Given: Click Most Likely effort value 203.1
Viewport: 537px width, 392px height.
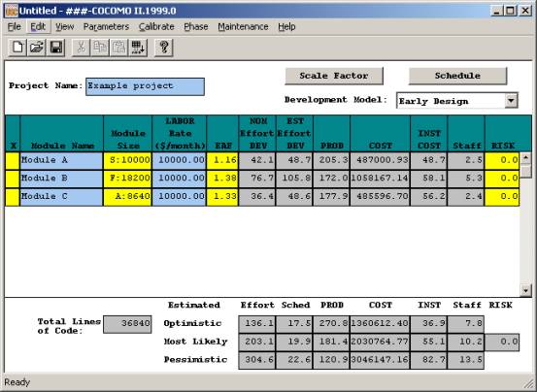Looking at the screenshot, I should pyautogui.click(x=257, y=342).
